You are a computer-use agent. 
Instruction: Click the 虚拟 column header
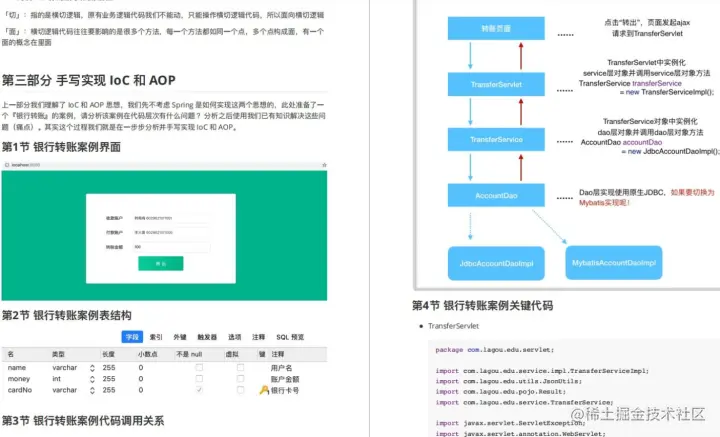pos(232,354)
